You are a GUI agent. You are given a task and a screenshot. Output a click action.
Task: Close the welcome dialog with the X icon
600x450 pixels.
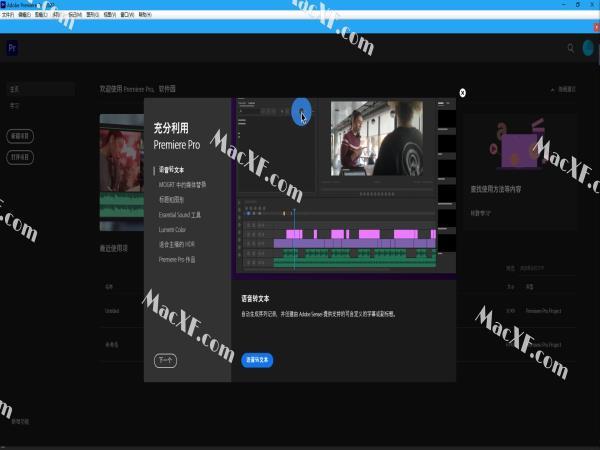click(462, 93)
